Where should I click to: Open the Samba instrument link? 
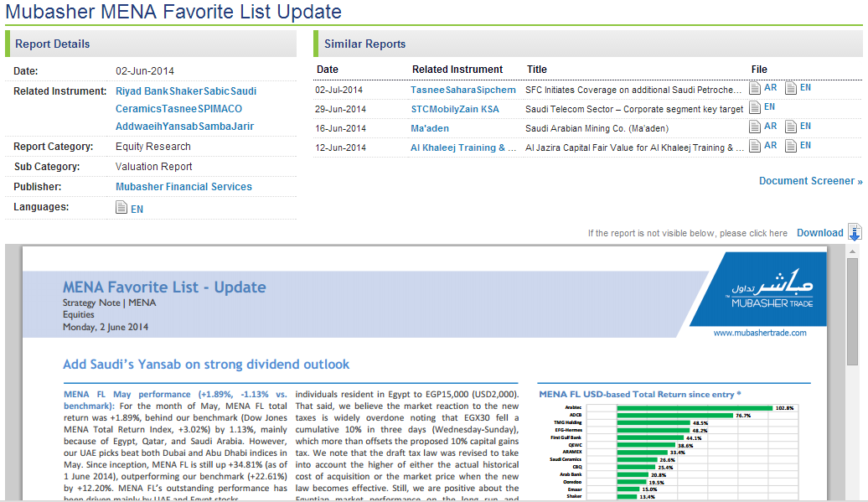(214, 127)
